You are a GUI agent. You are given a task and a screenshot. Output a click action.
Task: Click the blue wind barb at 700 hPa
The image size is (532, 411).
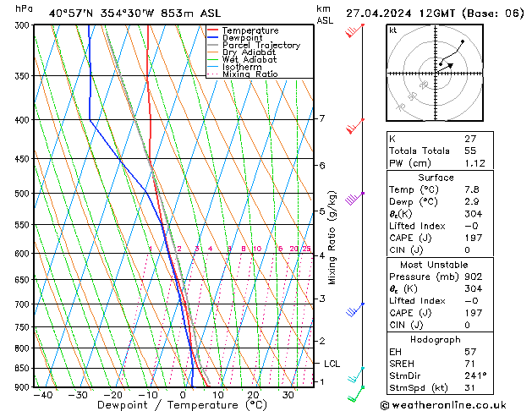point(355,310)
